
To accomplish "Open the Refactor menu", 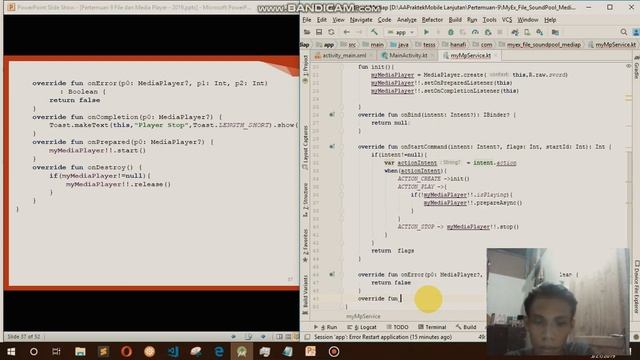I will pyautogui.click(x=432, y=20).
